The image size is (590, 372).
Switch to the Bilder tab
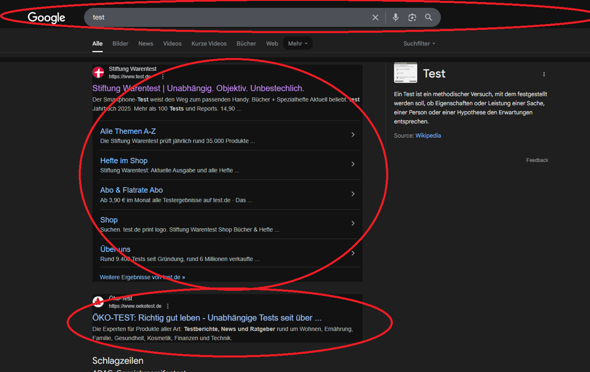pyautogui.click(x=120, y=44)
